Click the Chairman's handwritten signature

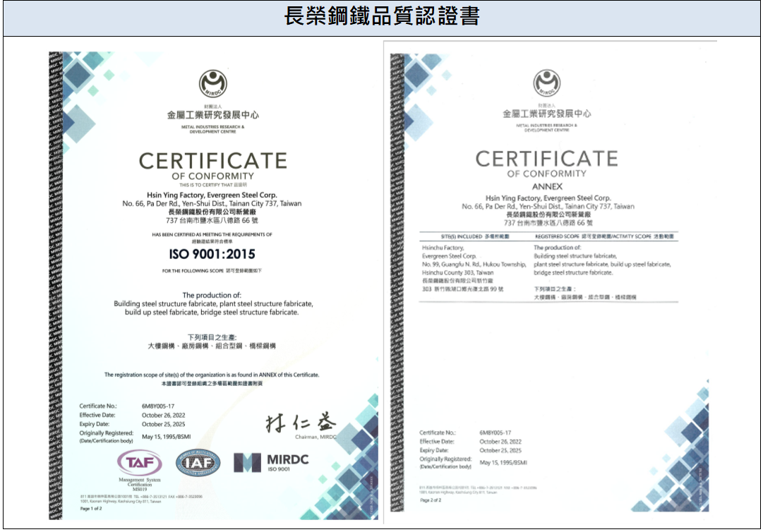coord(301,422)
